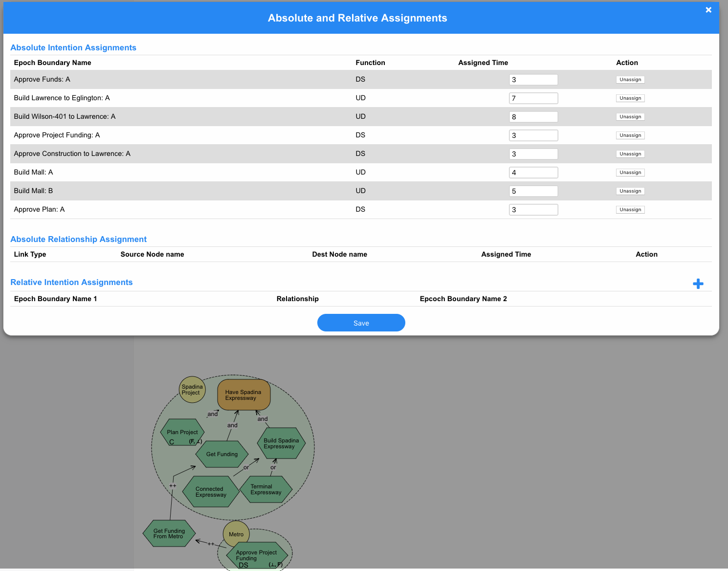728x571 pixels.
Task: Select the Build Spadina Expressway node
Action: [281, 443]
